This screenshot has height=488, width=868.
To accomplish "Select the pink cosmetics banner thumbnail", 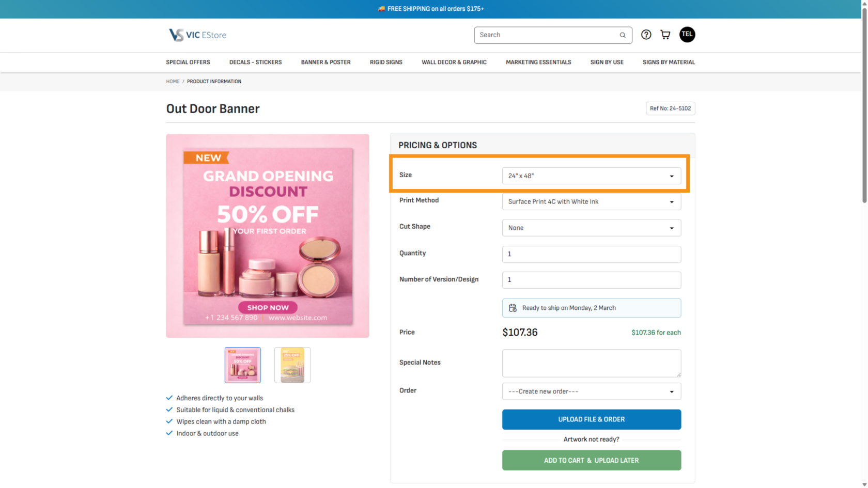I will tap(243, 365).
